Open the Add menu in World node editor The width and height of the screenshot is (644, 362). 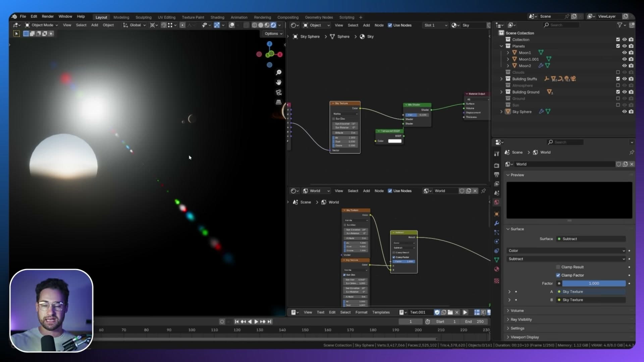[366, 191]
